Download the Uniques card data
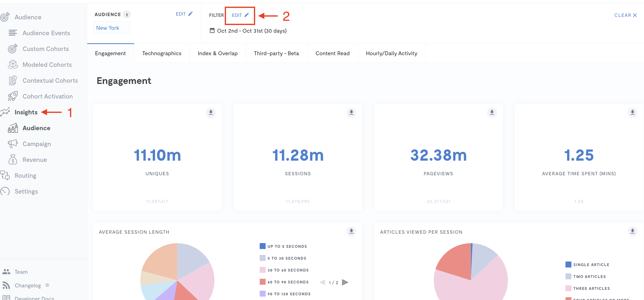 pyautogui.click(x=211, y=112)
